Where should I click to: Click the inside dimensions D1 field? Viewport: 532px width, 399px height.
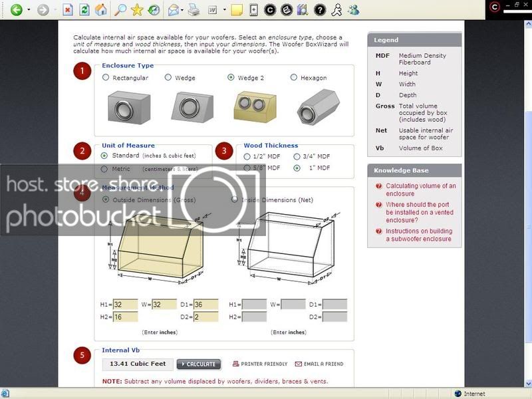tap(334, 305)
